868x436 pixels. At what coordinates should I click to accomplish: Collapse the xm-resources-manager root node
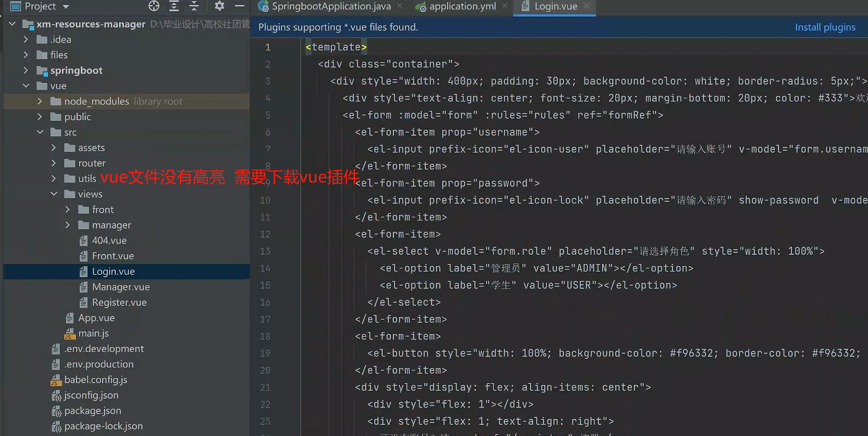[12, 24]
